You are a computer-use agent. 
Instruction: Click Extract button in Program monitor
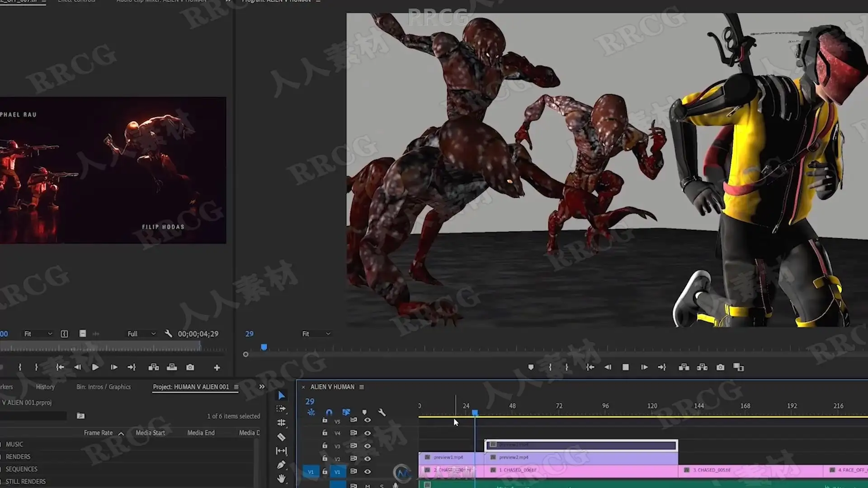pos(702,367)
